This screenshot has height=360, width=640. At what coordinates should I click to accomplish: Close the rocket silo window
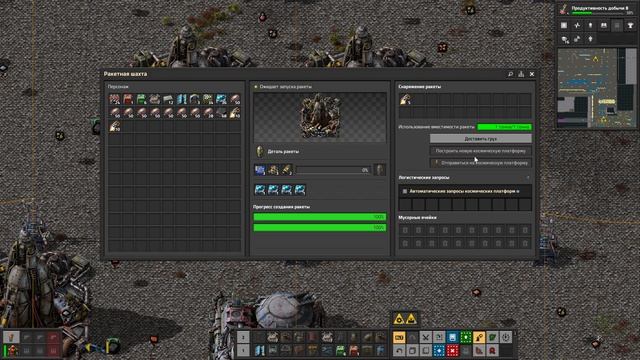click(x=532, y=74)
